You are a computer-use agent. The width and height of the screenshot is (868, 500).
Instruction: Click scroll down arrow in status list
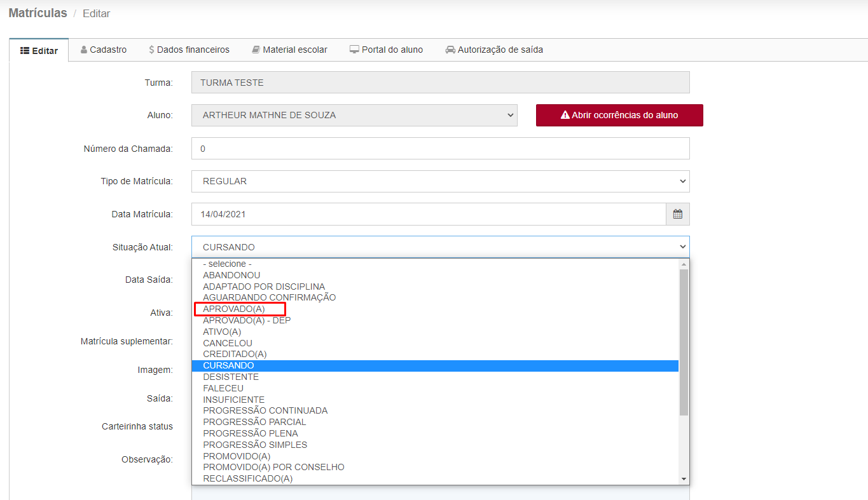(684, 478)
